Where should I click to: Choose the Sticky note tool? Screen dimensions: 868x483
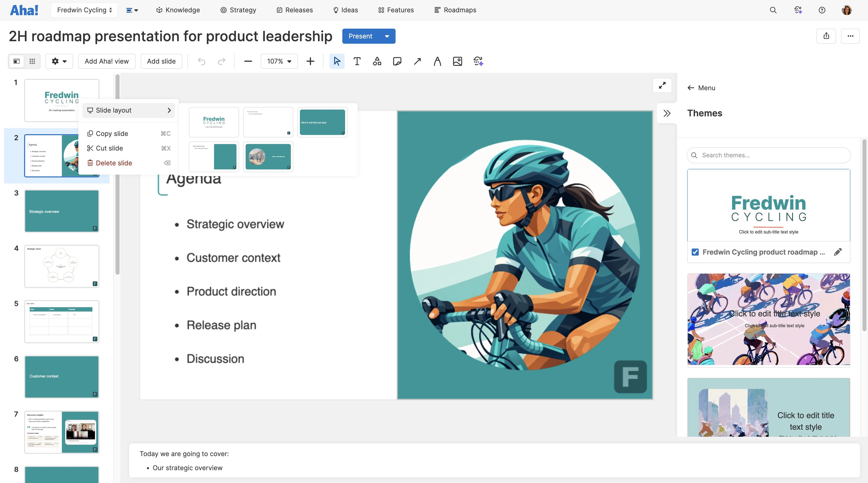397,61
